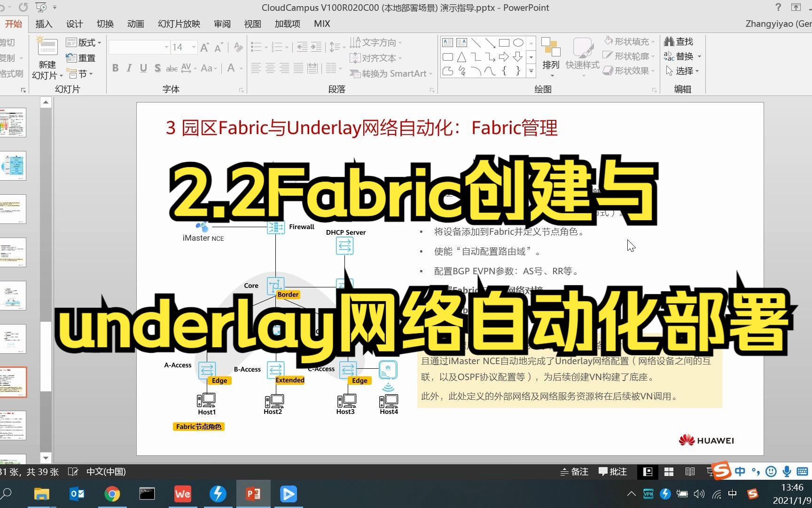Image resolution: width=812 pixels, height=508 pixels.
Task: Toggle Normal view in status bar
Action: coord(648,472)
